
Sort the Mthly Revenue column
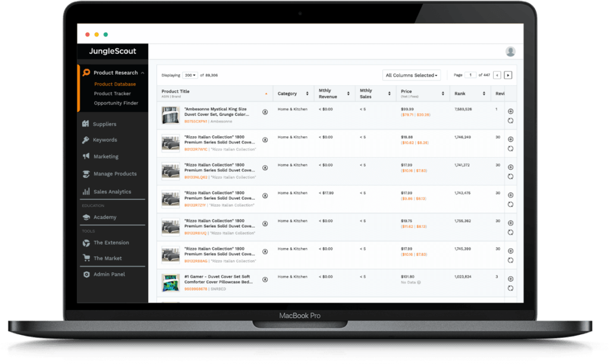[349, 93]
